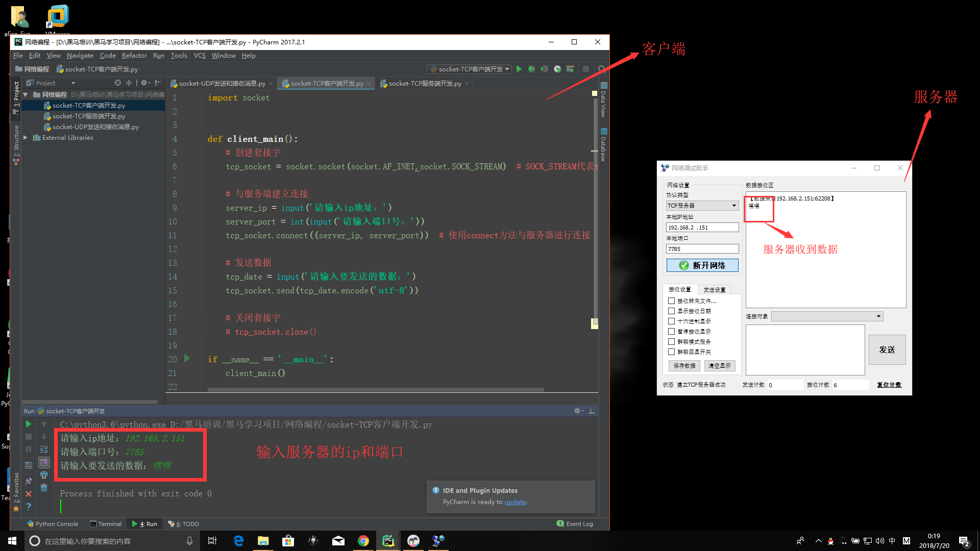Image resolution: width=980 pixels, height=551 pixels.
Task: Click the local port 7785 field
Action: [x=702, y=249]
